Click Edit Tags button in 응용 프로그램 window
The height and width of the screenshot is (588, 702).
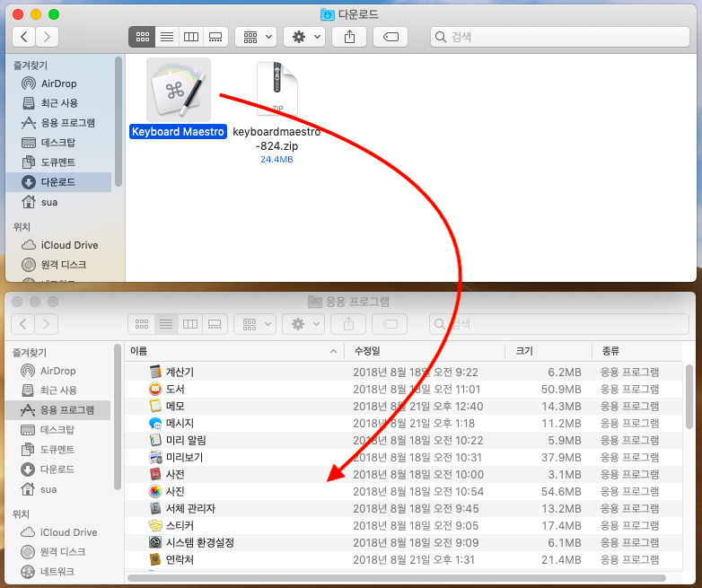tap(390, 324)
